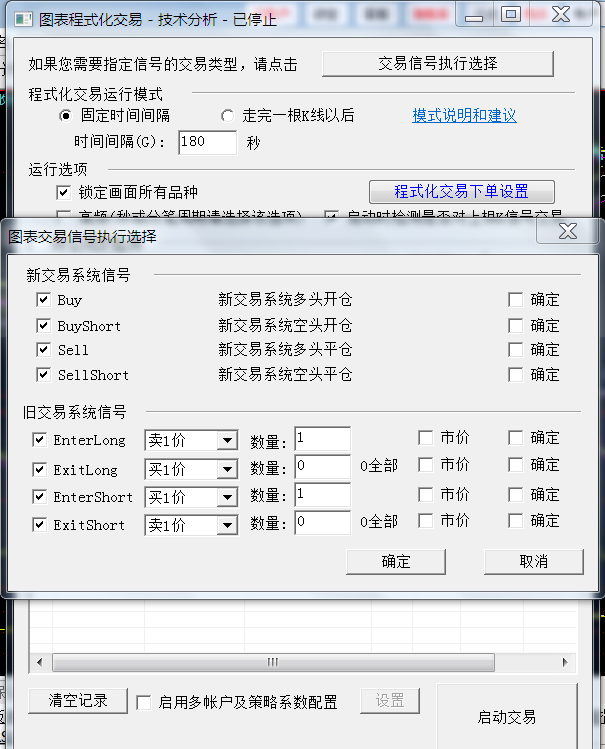Uncheck the SellShort signal checkbox
This screenshot has width=605, height=749.
(x=43, y=375)
